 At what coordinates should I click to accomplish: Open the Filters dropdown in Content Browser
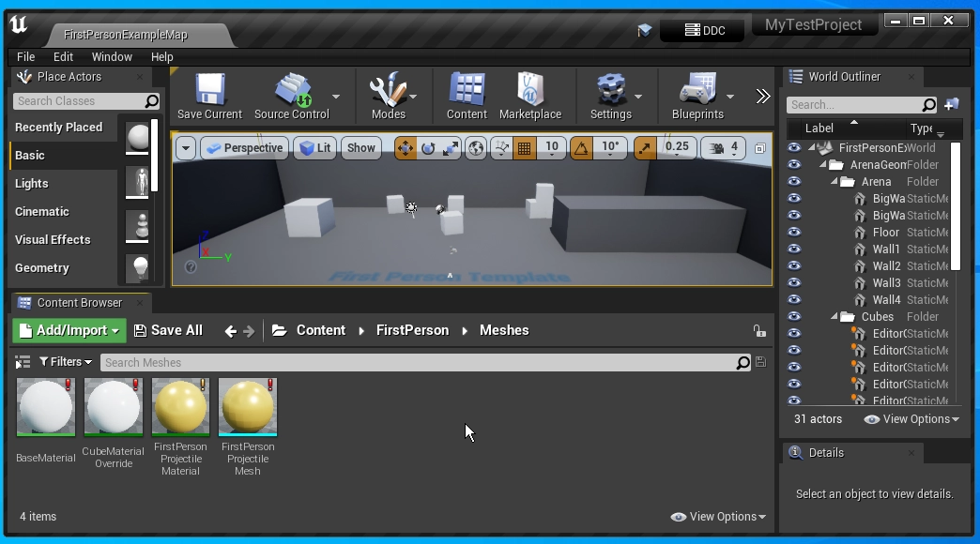coord(66,362)
